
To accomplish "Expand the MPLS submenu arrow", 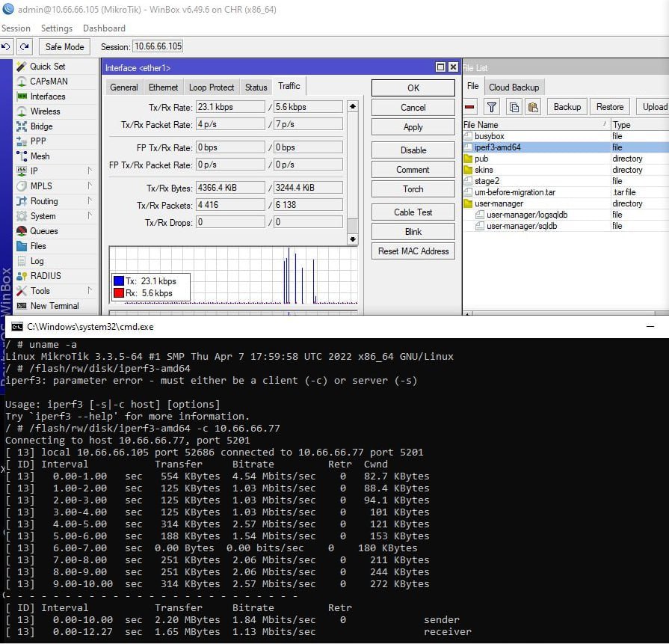I will 90,185.
